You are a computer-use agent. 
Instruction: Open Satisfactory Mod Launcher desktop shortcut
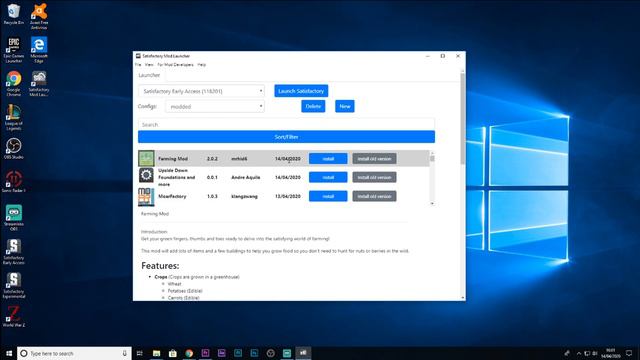pyautogui.click(x=39, y=84)
